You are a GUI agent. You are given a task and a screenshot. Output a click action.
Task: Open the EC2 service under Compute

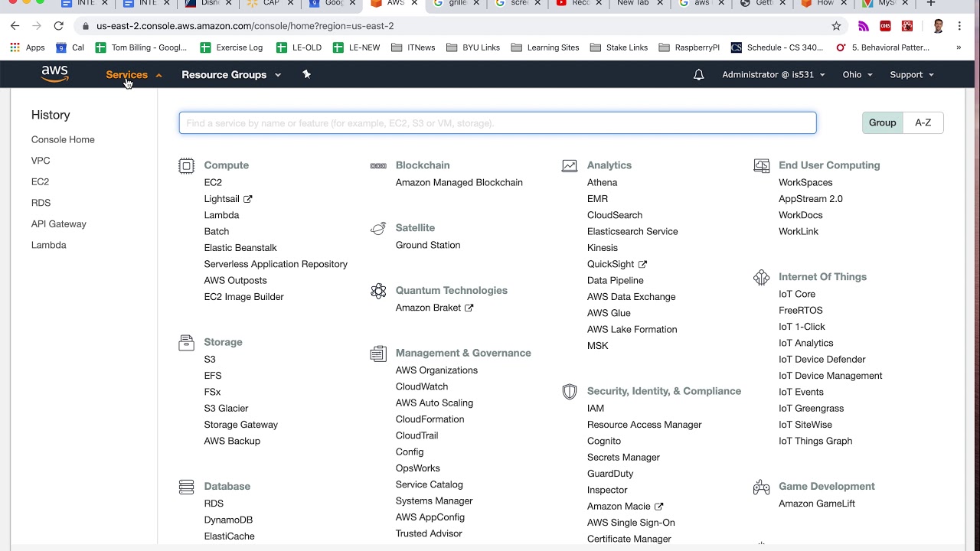point(213,182)
